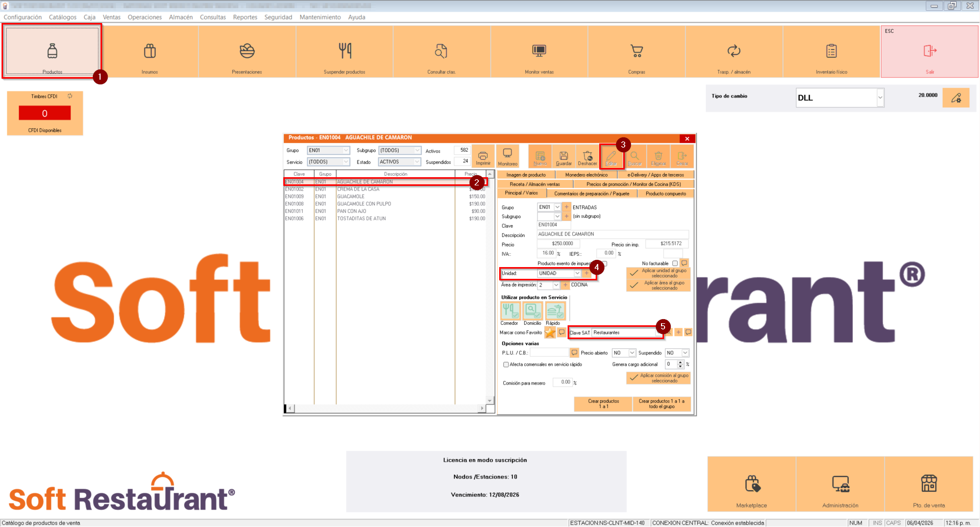This screenshot has width=980, height=527.
Task: Expand the Estado ACTIVOS dropdown
Action: (x=417, y=162)
